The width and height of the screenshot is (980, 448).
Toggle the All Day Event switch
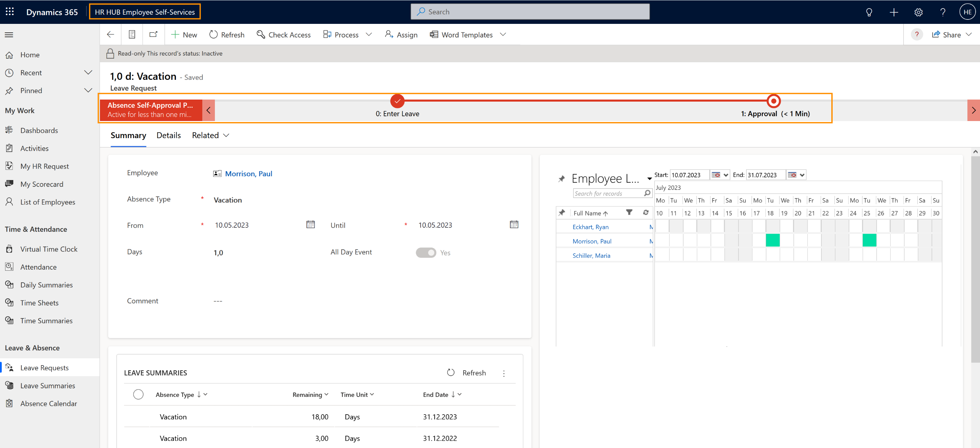tap(426, 253)
